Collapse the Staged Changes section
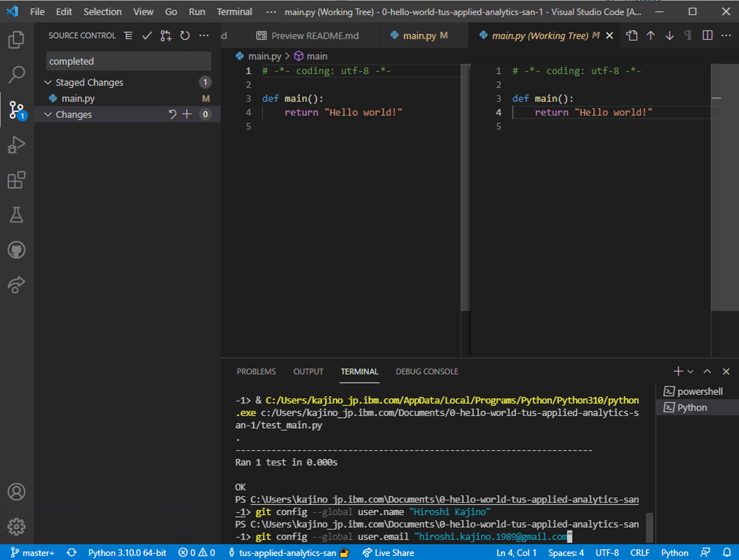 pyautogui.click(x=48, y=82)
